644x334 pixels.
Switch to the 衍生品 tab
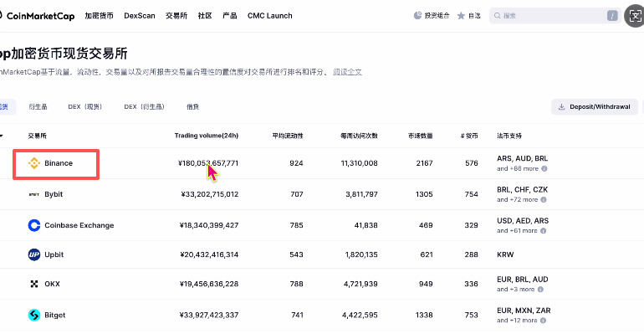click(x=38, y=107)
